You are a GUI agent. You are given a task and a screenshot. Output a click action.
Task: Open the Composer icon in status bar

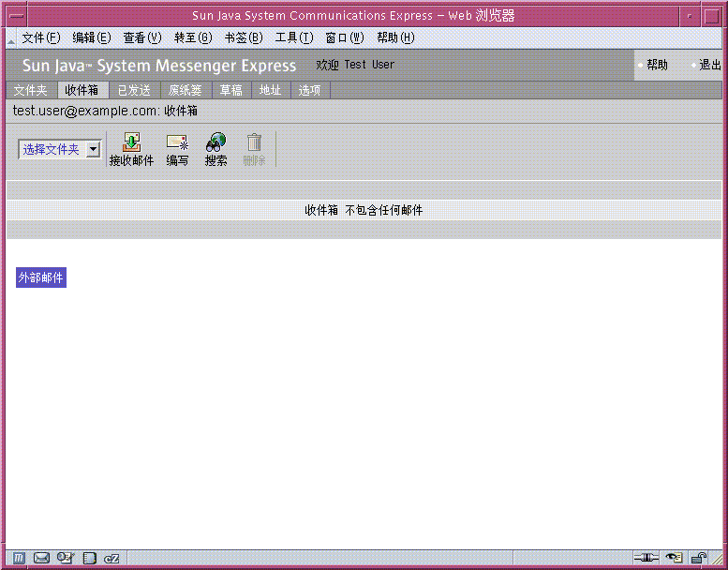pos(66,558)
